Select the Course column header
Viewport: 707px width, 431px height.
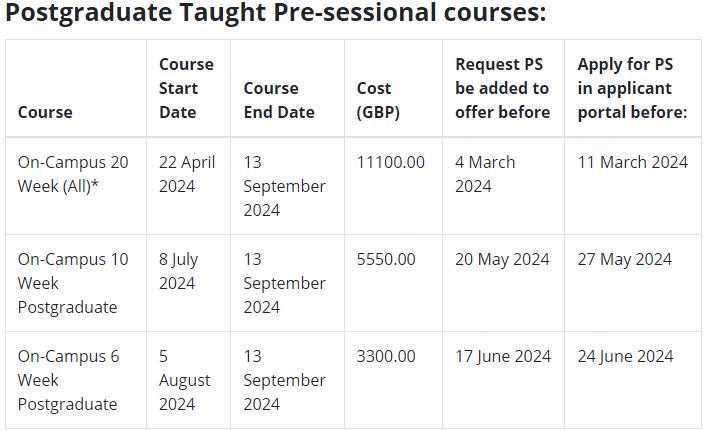click(x=45, y=112)
